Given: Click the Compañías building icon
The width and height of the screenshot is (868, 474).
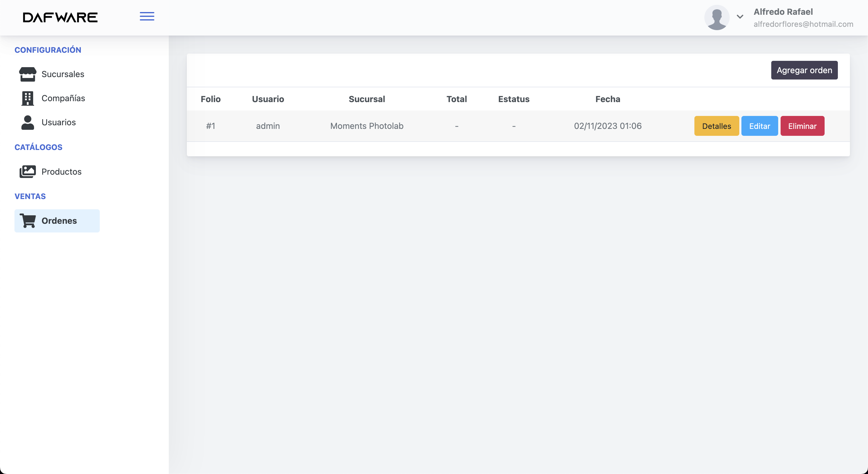Looking at the screenshot, I should click(27, 98).
